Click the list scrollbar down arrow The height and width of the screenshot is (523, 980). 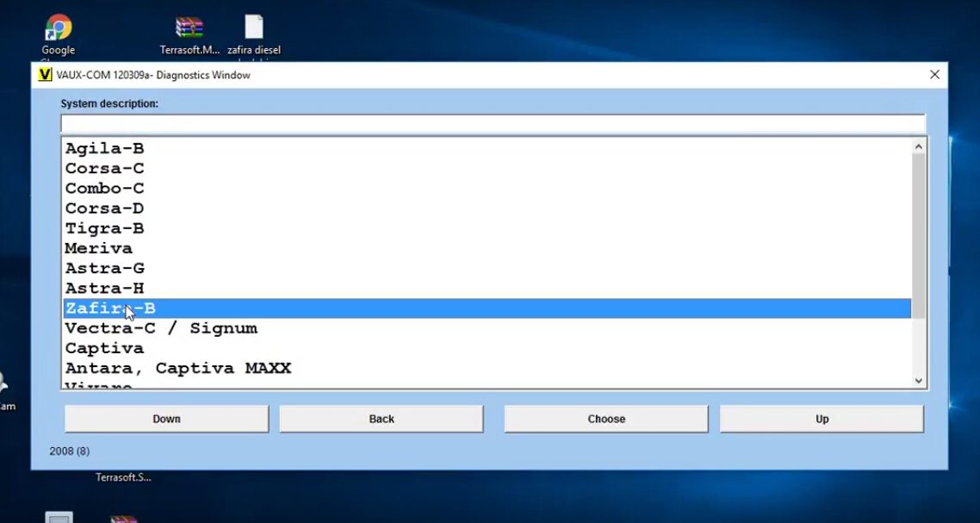coord(919,380)
